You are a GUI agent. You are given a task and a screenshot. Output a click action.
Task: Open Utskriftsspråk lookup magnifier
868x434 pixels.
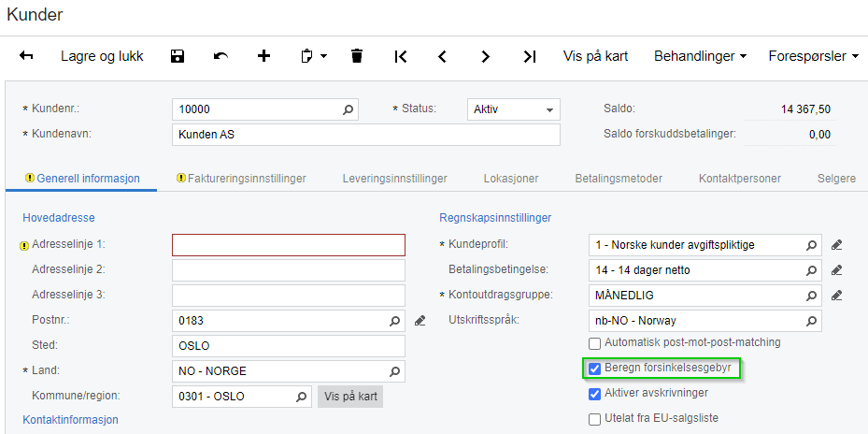[x=811, y=321]
